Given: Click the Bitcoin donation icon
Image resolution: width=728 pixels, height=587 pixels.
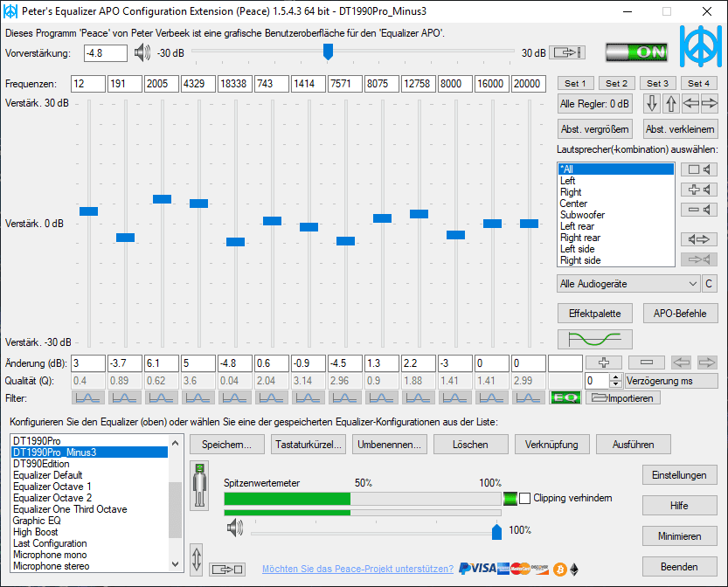Looking at the screenshot, I should click(560, 570).
